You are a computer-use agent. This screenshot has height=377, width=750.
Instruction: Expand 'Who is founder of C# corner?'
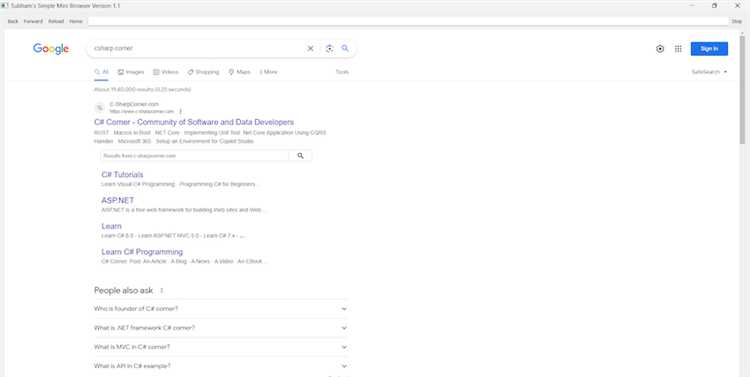tap(221, 309)
